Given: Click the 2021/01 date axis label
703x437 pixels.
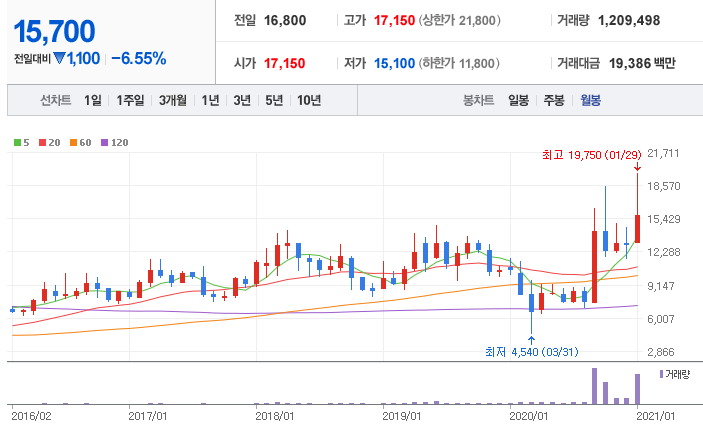Looking at the screenshot, I should click(655, 416).
